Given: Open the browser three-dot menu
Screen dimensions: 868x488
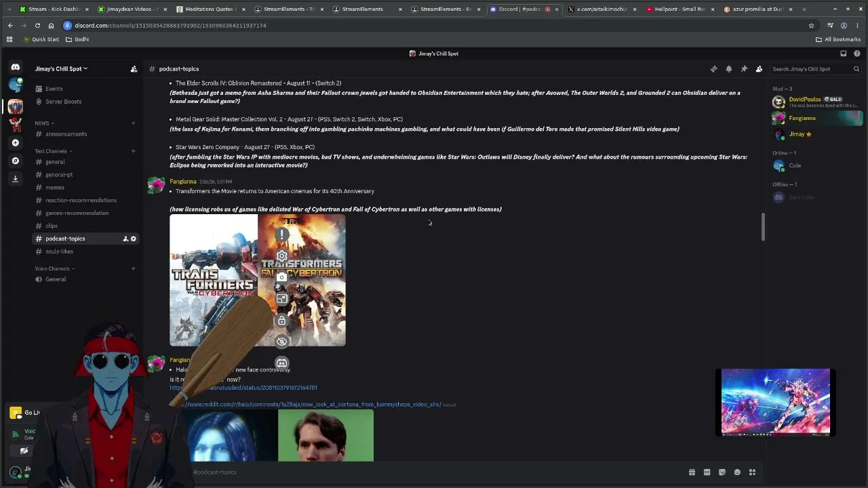Looking at the screenshot, I should pyautogui.click(x=857, y=26).
